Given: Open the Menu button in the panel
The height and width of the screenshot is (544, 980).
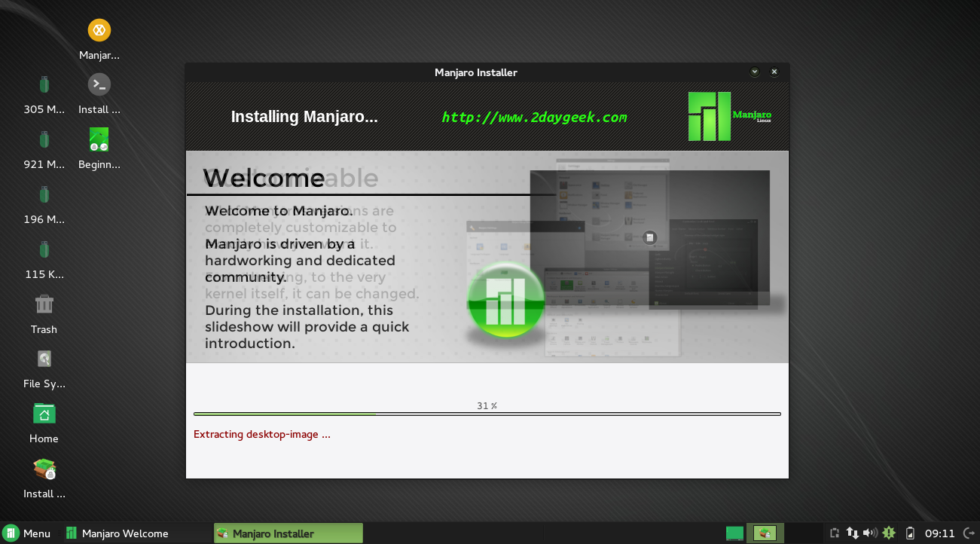Looking at the screenshot, I should click(x=27, y=533).
